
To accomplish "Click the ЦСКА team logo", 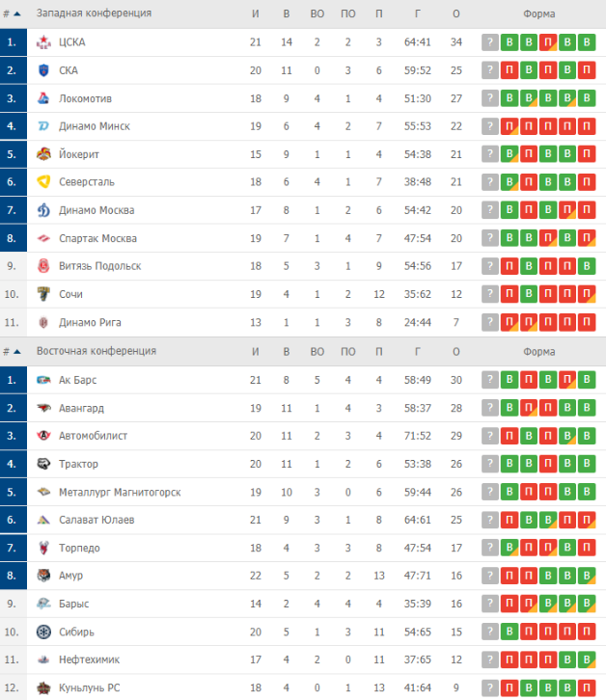I will coord(43,42).
